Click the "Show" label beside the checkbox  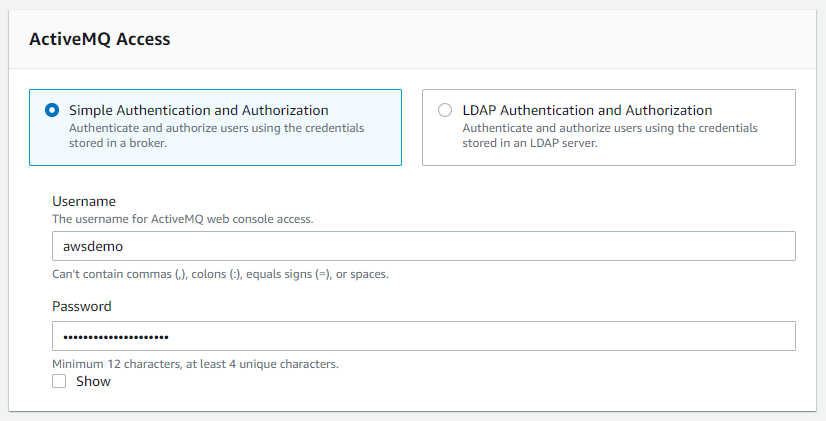point(93,381)
